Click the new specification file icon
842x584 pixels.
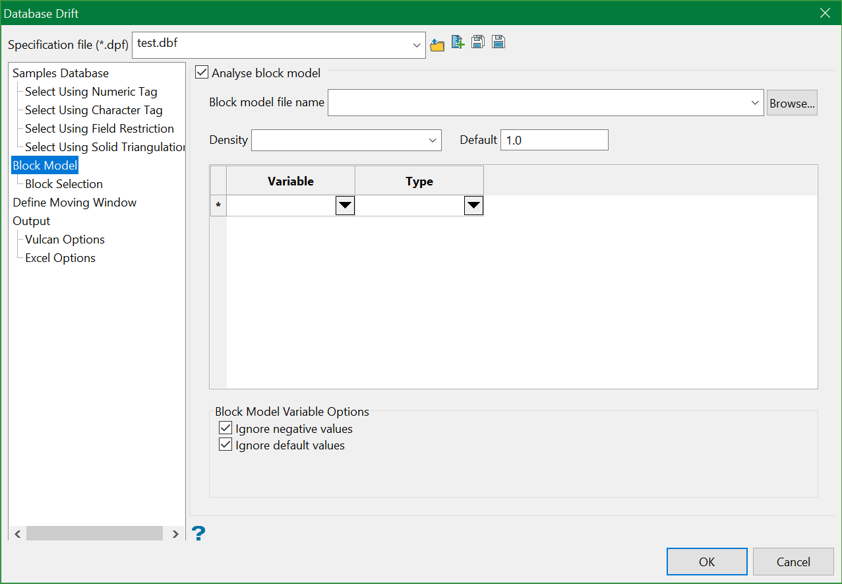pyautogui.click(x=458, y=43)
